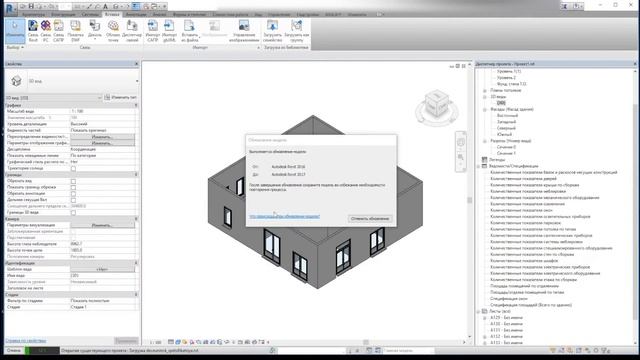Open the 3D вид {3D} instance dropdown
The image size is (640, 360).
(53, 98)
